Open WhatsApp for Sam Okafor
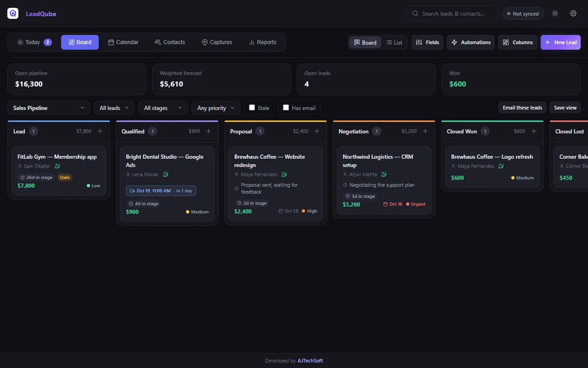 [57, 166]
